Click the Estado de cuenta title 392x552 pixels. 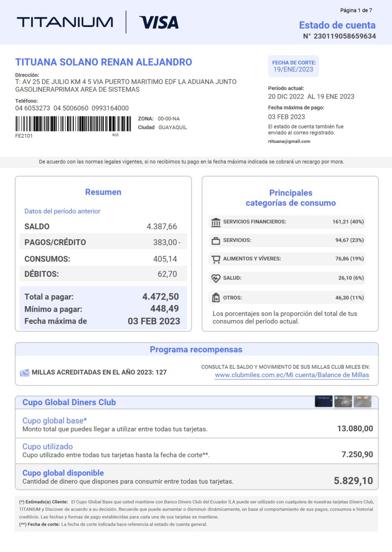point(337,25)
